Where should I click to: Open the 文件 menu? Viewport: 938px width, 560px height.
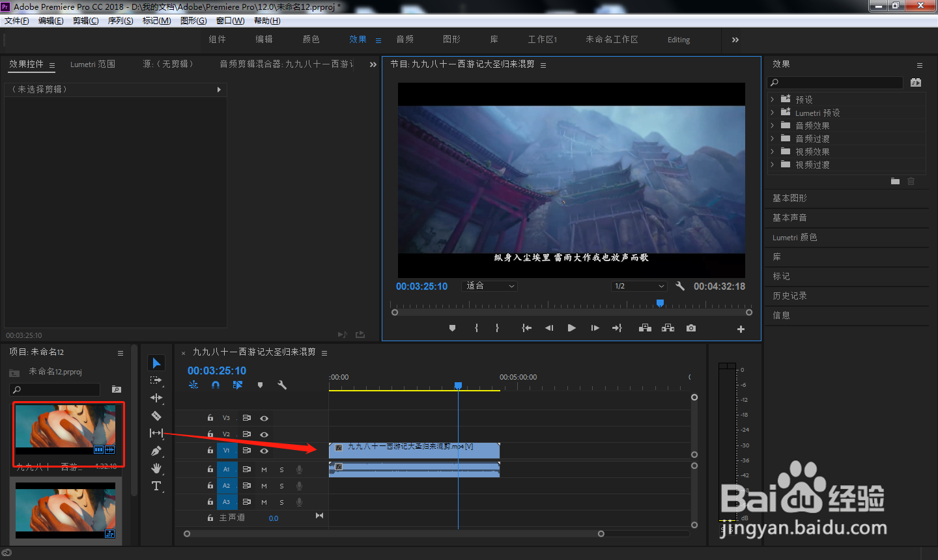[x=17, y=21]
